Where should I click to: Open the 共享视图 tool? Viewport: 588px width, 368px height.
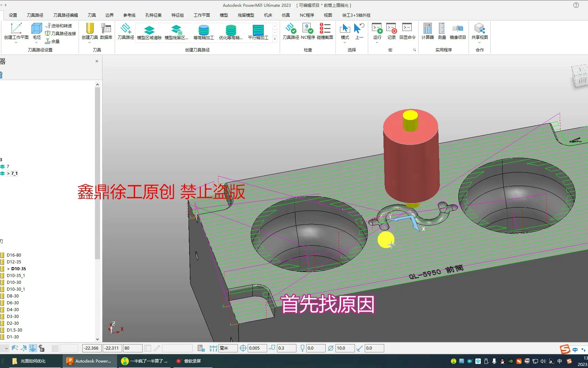coord(479,31)
